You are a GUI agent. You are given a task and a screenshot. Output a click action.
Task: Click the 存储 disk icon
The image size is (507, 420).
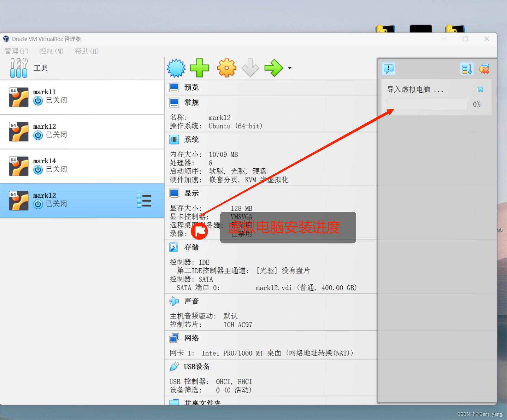[173, 247]
